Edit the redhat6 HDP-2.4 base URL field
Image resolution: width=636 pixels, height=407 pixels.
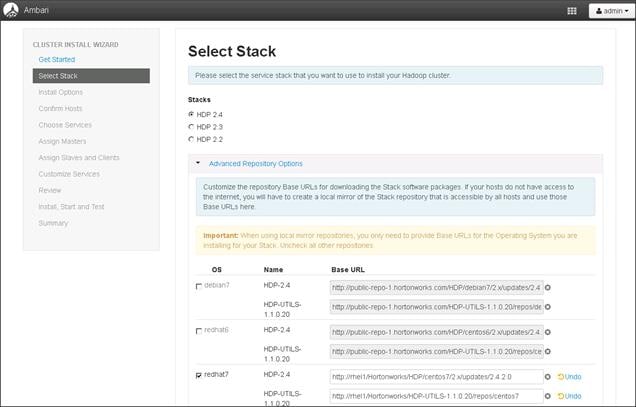click(436, 332)
